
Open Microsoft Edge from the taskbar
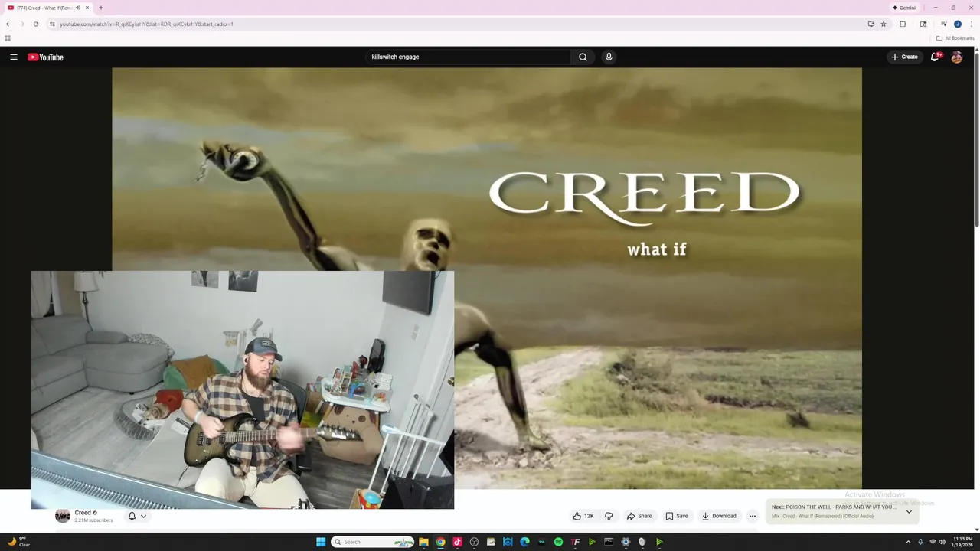coord(524,542)
